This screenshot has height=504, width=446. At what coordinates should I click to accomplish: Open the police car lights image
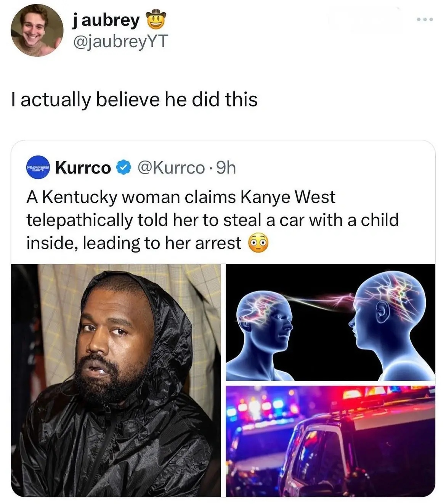[x=330, y=441]
